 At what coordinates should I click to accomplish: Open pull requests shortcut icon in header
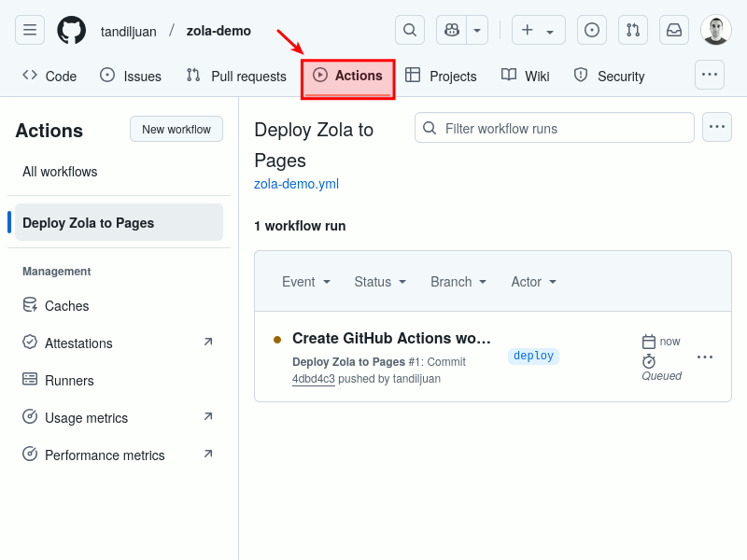pos(633,30)
